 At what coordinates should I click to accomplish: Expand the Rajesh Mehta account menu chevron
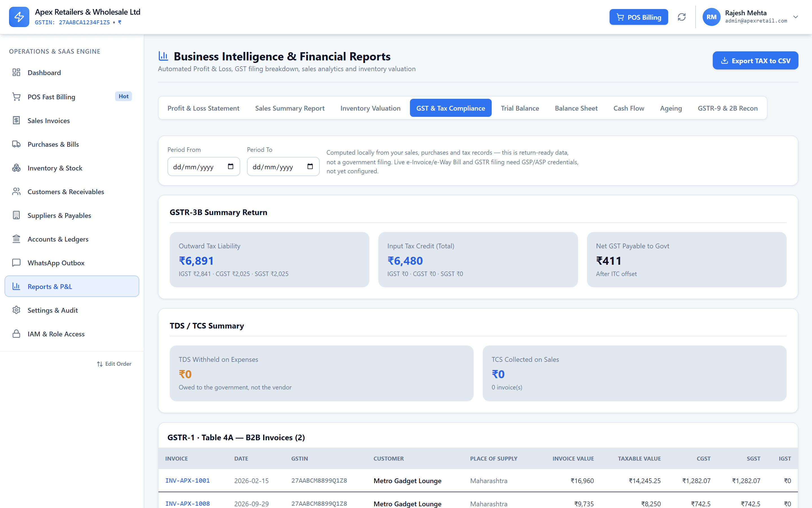795,17
